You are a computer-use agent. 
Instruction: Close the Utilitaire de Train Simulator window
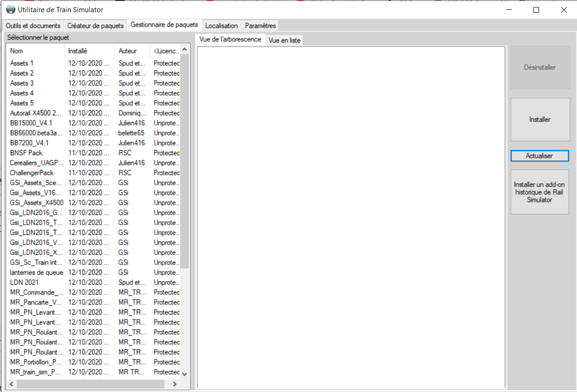[564, 9]
